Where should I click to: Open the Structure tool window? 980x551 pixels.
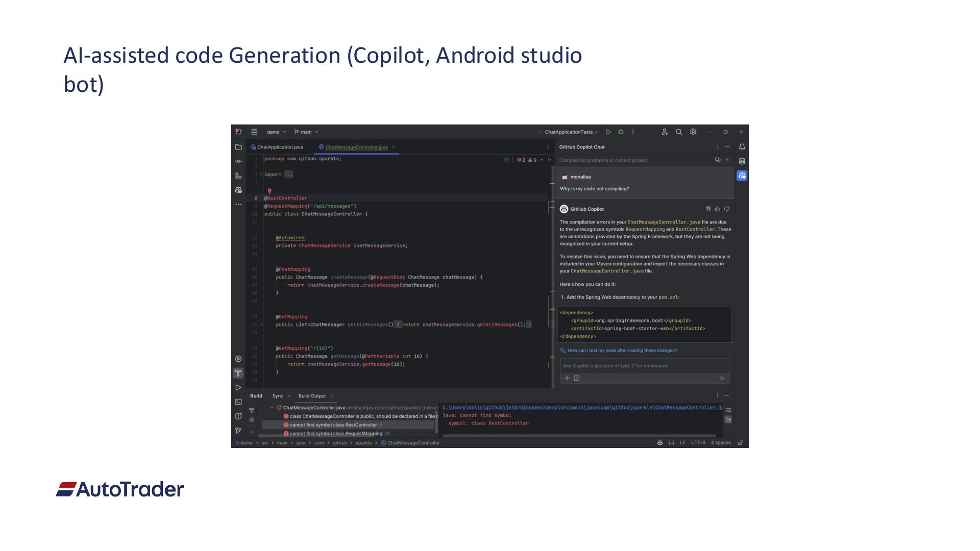click(x=238, y=176)
